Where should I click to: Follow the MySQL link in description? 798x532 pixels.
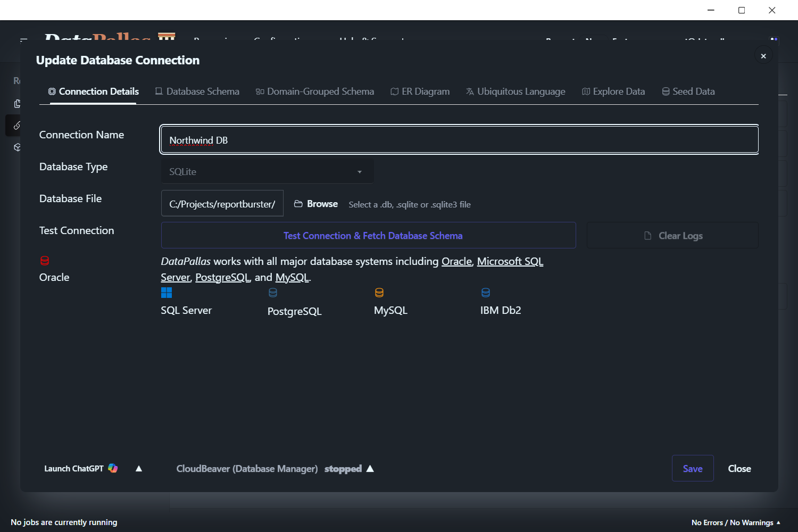pos(292,277)
